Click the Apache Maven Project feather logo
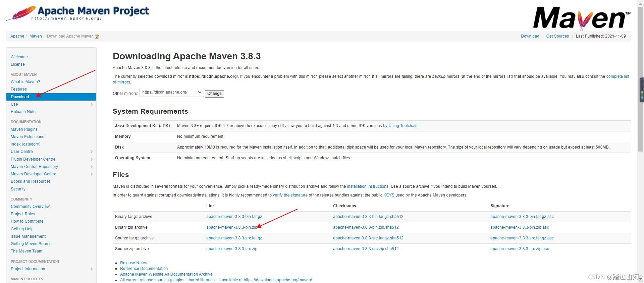644x283 pixels. pos(77,13)
